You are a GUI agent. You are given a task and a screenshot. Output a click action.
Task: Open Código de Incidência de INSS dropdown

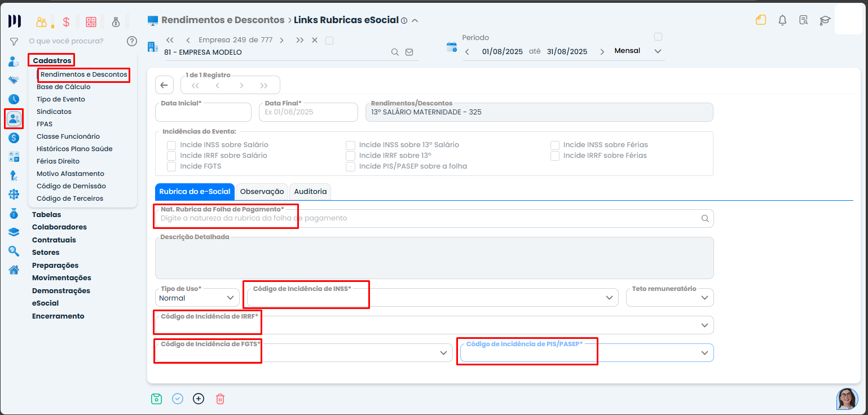click(x=432, y=298)
